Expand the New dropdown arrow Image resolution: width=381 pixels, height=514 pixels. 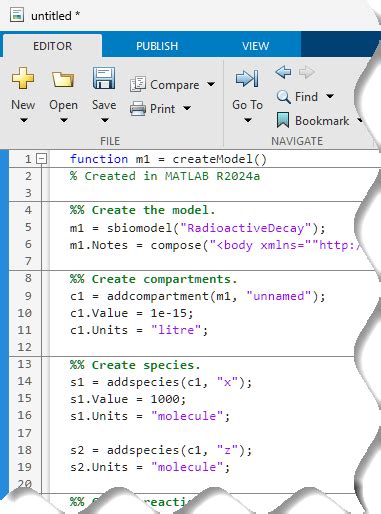pyautogui.click(x=23, y=120)
